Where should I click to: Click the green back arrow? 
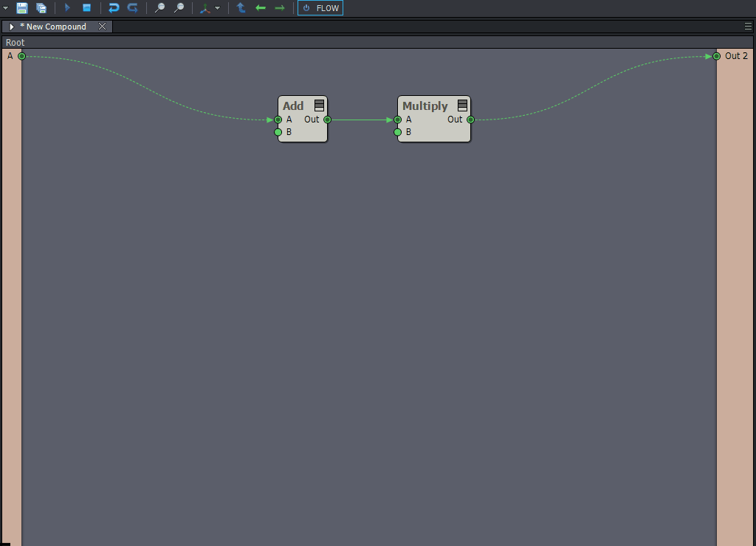pyautogui.click(x=261, y=7)
